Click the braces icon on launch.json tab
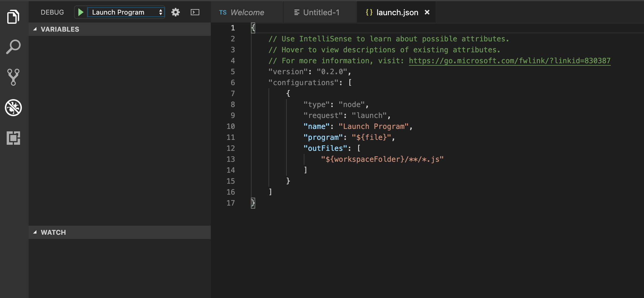Viewport: 644px width, 298px height. click(x=369, y=12)
